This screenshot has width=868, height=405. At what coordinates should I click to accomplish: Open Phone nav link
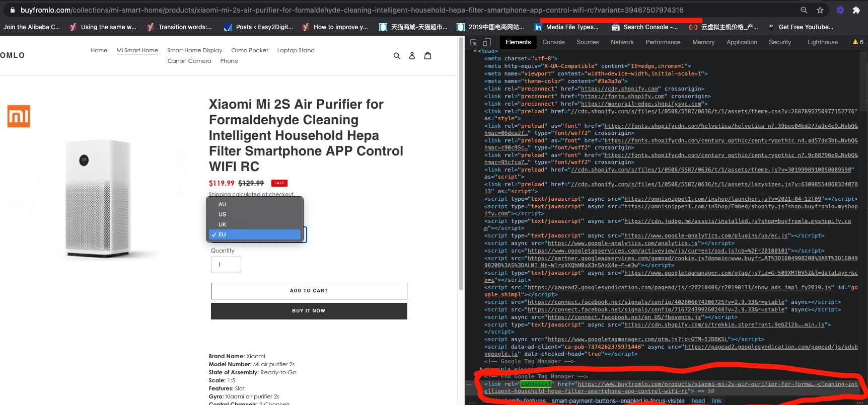tap(229, 61)
